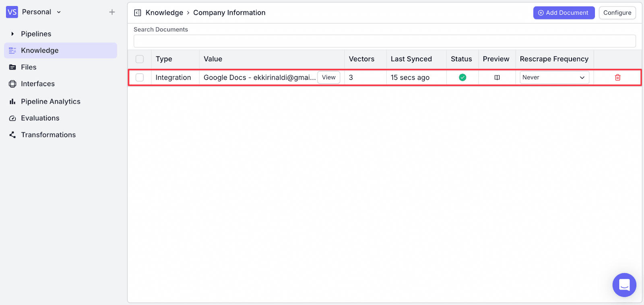The image size is (644, 305).
Task: Click the Interfaces sidebar icon
Action: click(12, 84)
